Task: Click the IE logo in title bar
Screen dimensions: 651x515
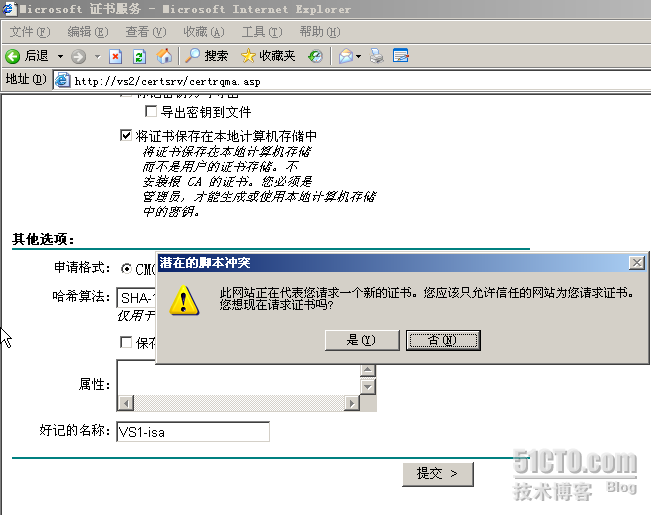Action: click(x=9, y=9)
